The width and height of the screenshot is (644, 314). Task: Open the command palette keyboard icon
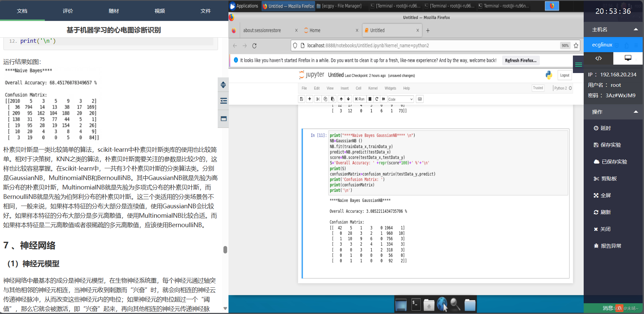tap(420, 99)
